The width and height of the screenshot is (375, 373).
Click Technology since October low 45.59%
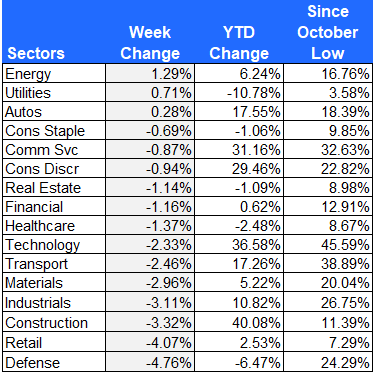point(328,245)
